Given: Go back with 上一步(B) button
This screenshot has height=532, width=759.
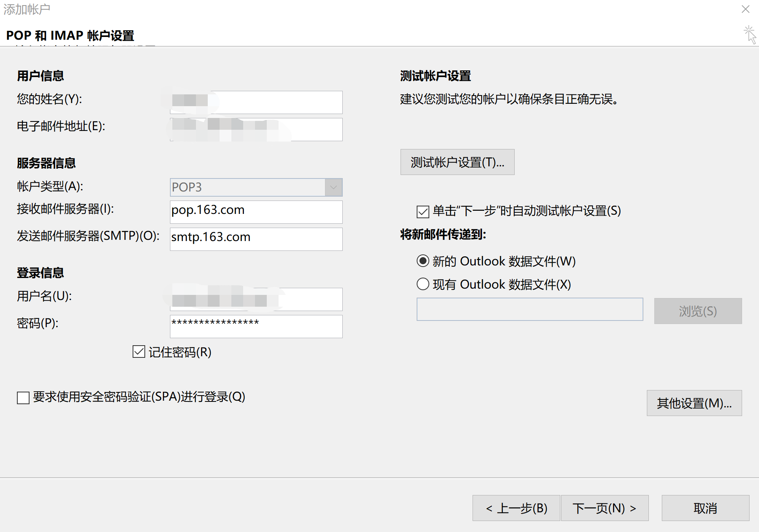Looking at the screenshot, I should coord(516,508).
